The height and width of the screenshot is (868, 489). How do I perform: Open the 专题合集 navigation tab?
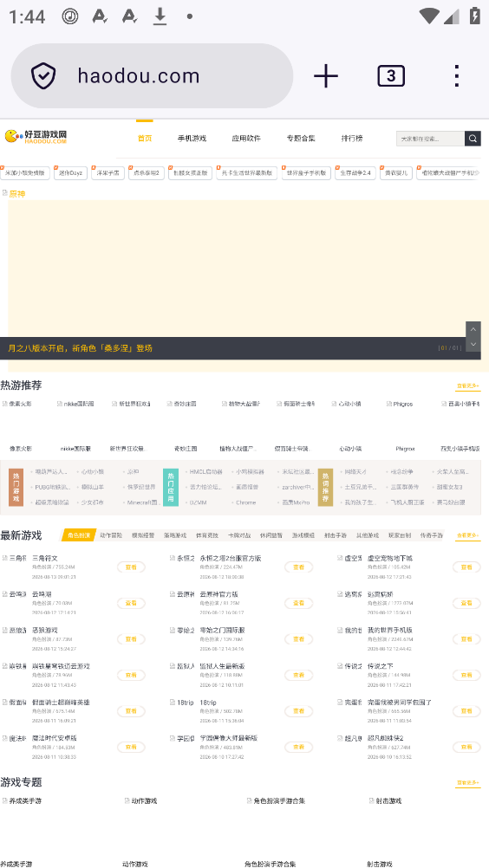301,139
